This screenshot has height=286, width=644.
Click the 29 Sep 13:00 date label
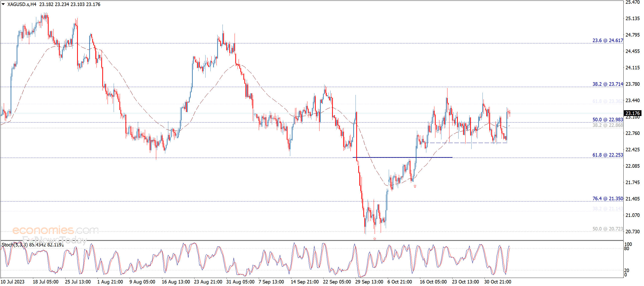[x=369, y=282]
